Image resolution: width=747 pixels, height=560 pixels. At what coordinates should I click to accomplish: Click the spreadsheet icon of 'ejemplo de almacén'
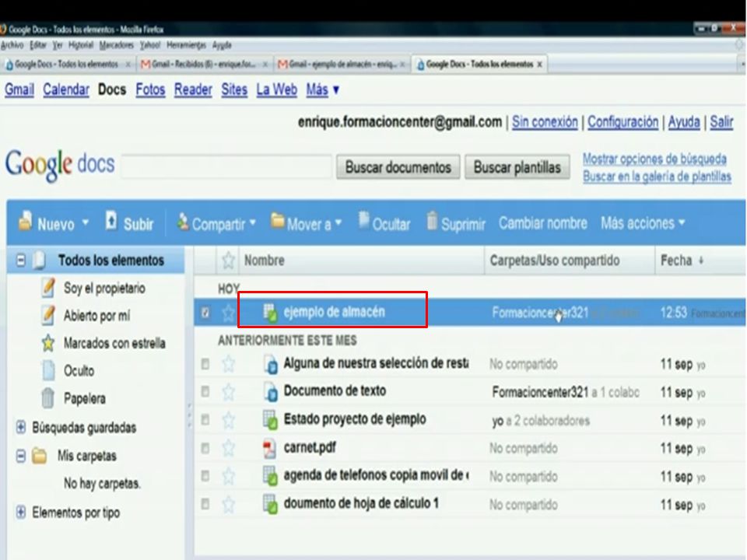coord(270,313)
